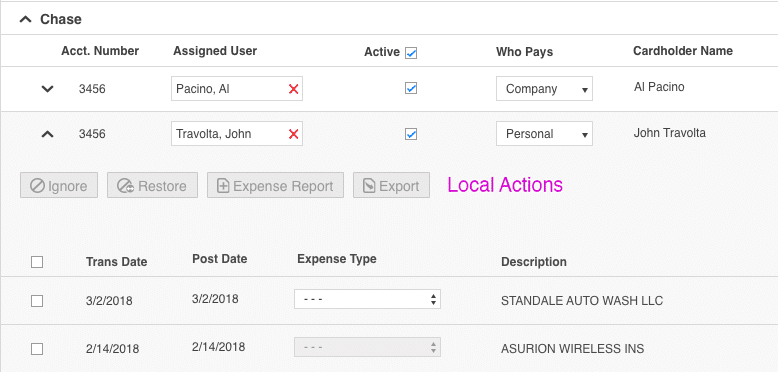This screenshot has width=778, height=372.
Task: Select all transactions with header checkbox
Action: click(x=37, y=261)
